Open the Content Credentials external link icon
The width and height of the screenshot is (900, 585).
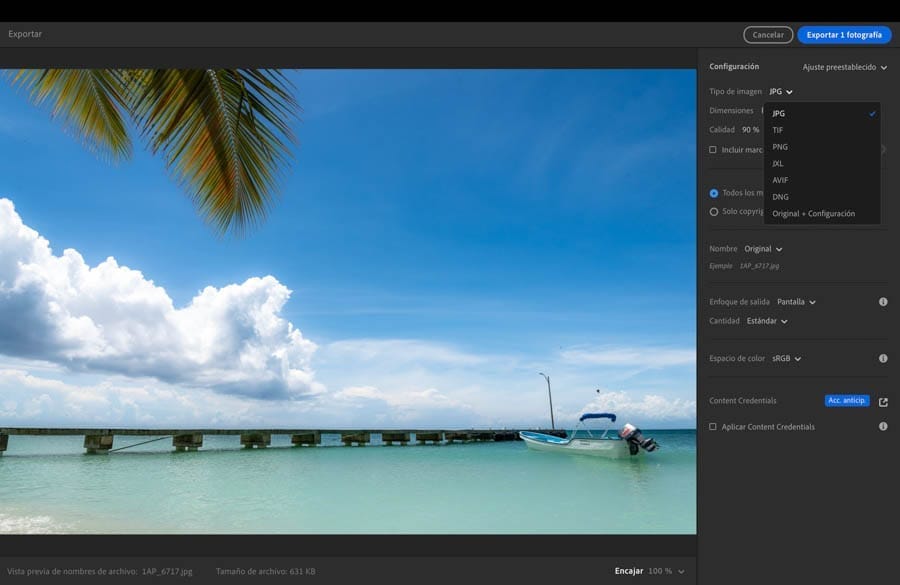point(883,402)
